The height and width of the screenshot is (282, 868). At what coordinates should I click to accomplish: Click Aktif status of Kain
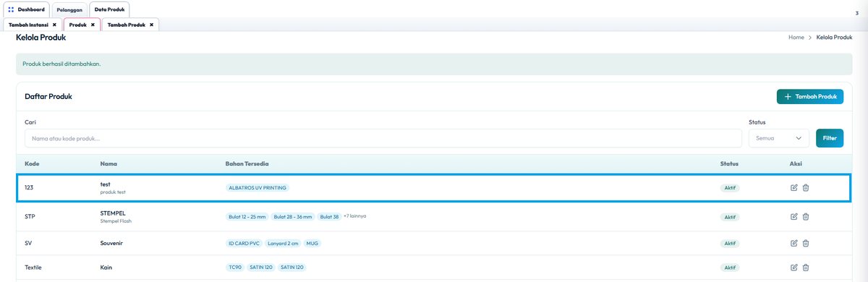[730, 268]
